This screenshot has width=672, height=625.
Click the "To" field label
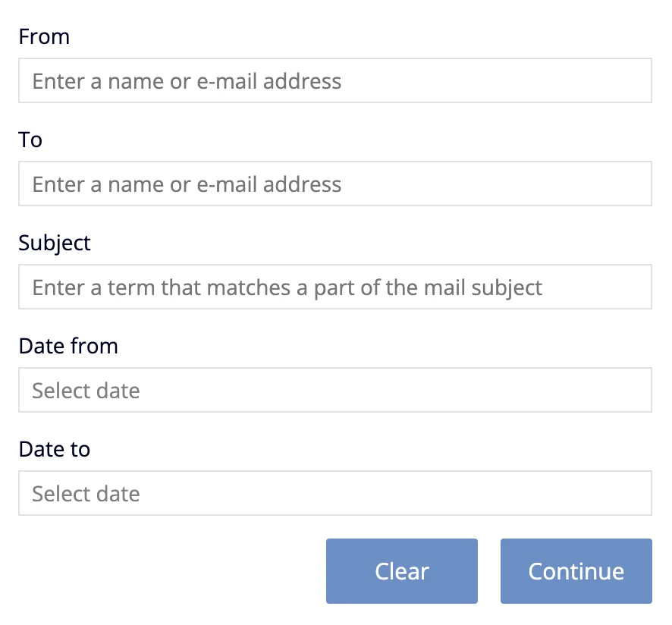(x=30, y=140)
